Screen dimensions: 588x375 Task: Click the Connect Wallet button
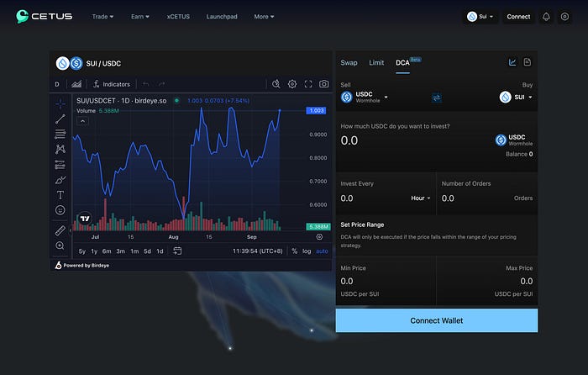(437, 320)
